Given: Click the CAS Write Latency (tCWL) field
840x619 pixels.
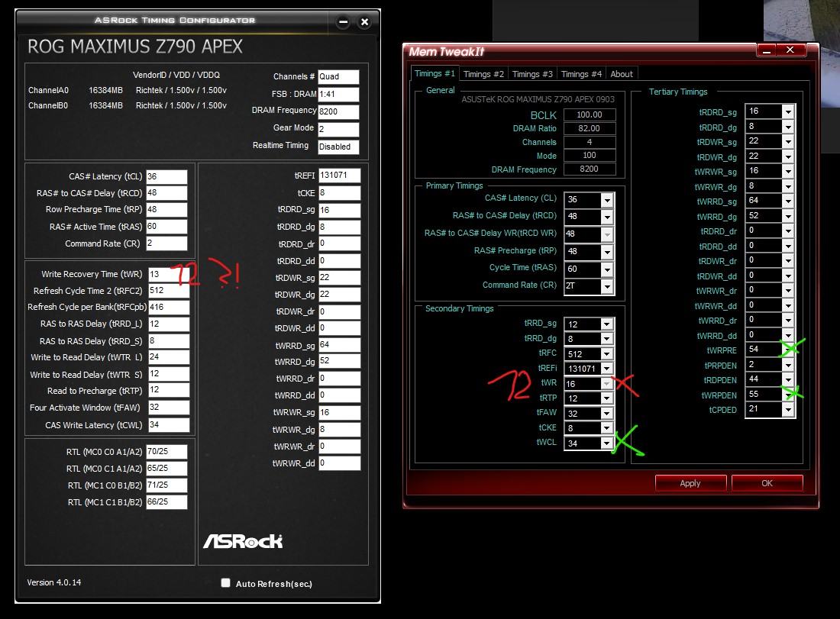Looking at the screenshot, I should tap(168, 424).
